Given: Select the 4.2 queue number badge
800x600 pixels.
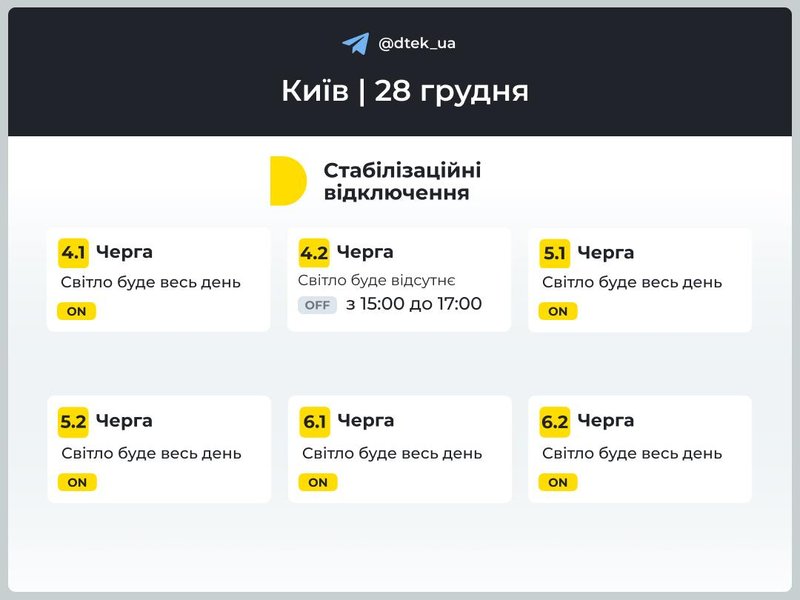Looking at the screenshot, I should [x=314, y=252].
